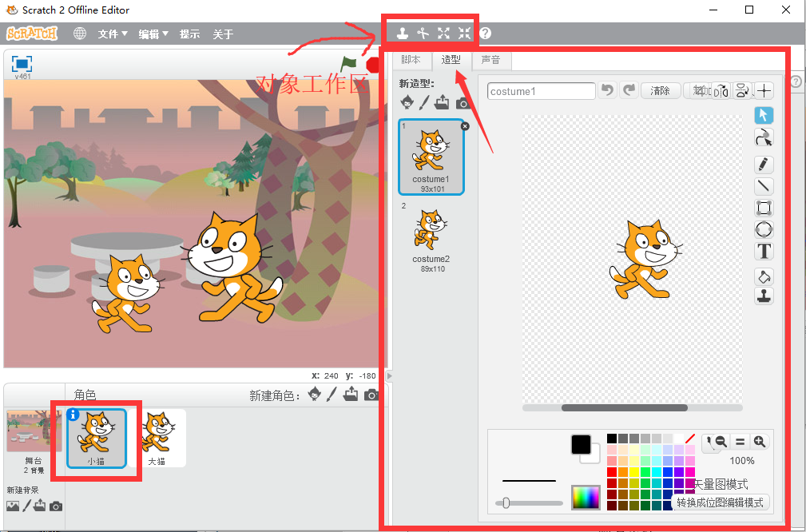Click the 关于 menu item

[x=223, y=34]
